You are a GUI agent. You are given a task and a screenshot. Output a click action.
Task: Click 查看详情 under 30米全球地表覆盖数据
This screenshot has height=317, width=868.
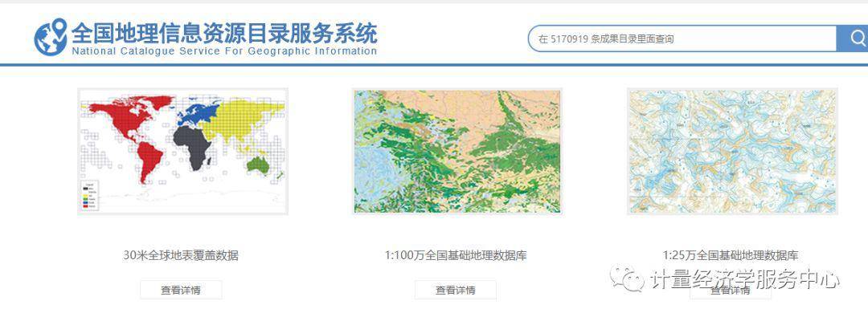coord(181,290)
